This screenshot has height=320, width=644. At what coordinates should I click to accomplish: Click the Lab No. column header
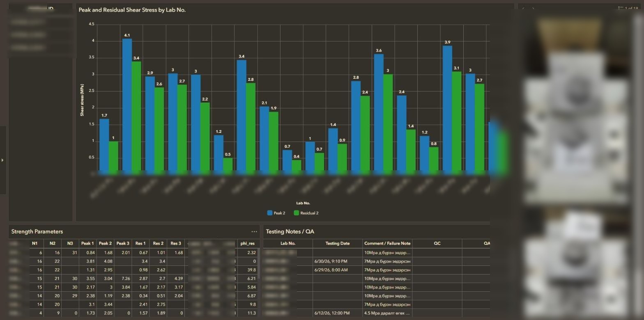coord(288,243)
